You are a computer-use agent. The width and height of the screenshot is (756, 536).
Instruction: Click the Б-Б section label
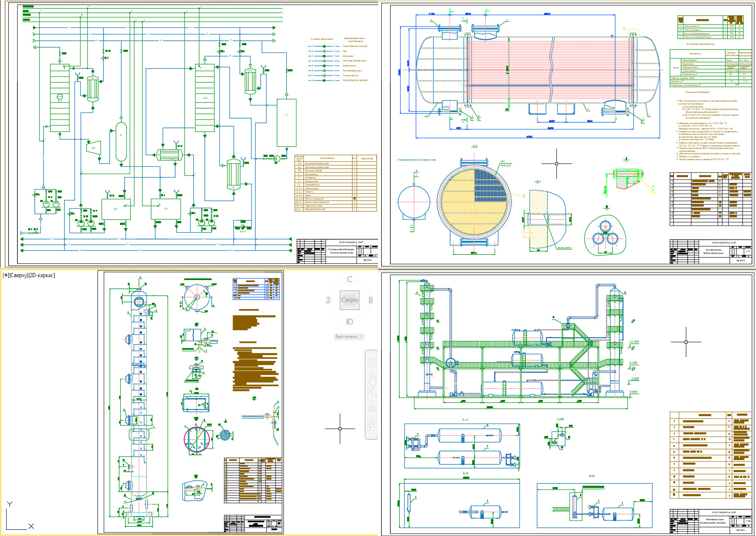(x=465, y=473)
